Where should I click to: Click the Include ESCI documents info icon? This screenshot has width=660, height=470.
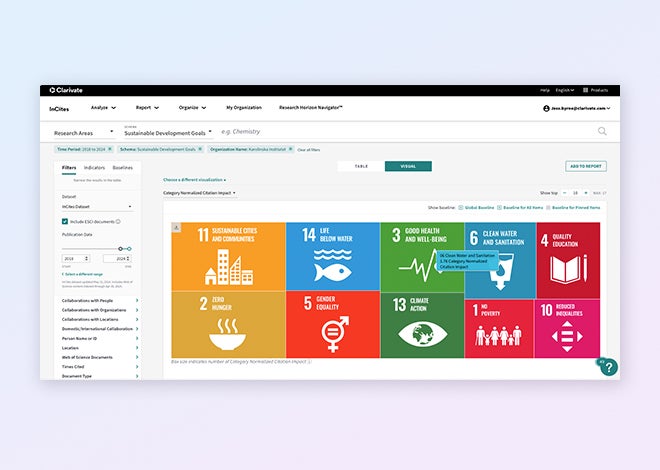click(x=118, y=221)
